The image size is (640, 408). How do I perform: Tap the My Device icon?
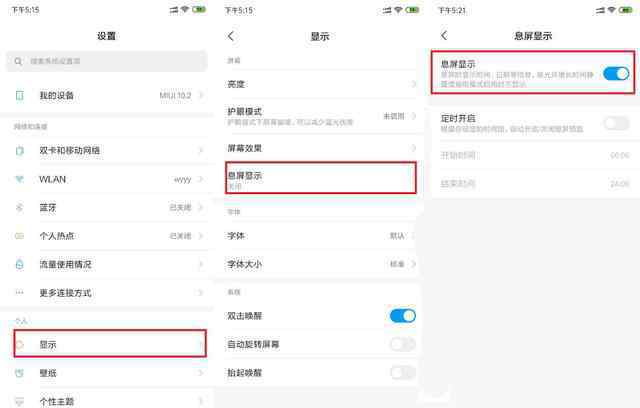(19, 95)
